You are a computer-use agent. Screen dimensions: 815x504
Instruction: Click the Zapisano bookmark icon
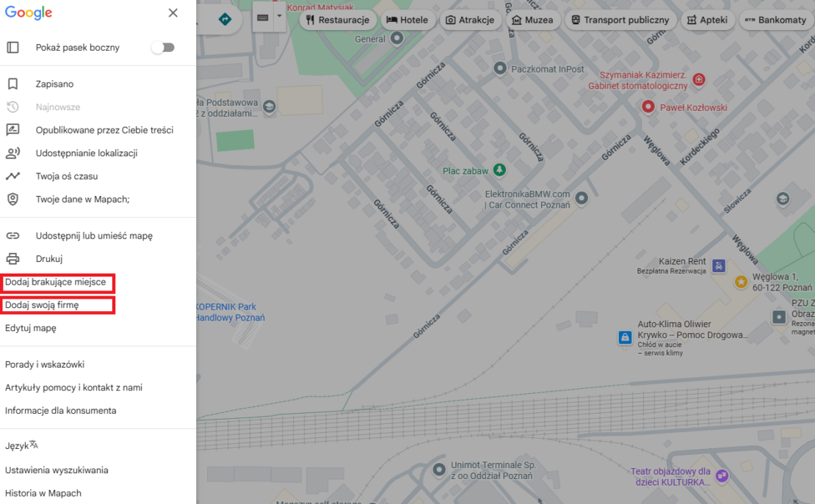pos(12,84)
